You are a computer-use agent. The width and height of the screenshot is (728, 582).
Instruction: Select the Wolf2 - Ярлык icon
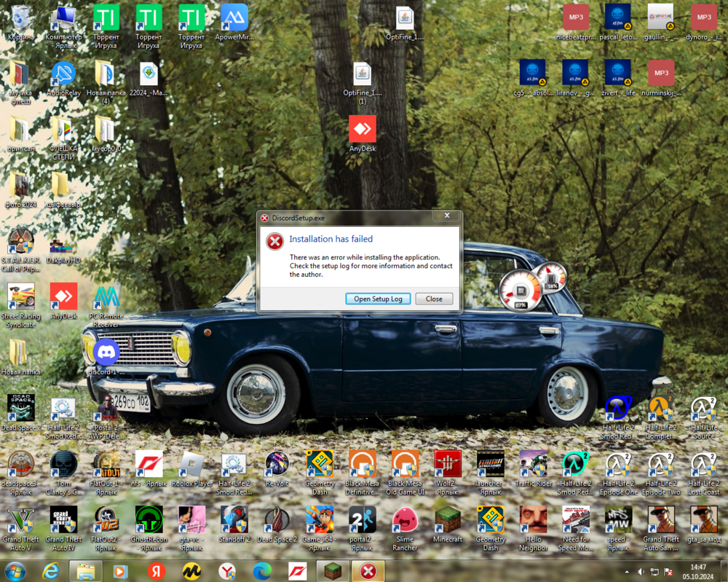[448, 473]
